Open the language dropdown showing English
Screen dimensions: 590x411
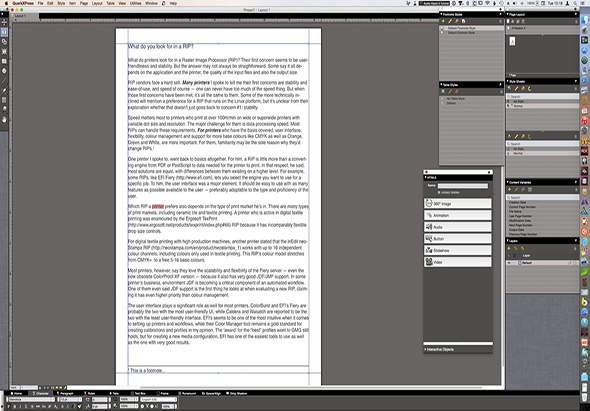click(x=158, y=400)
